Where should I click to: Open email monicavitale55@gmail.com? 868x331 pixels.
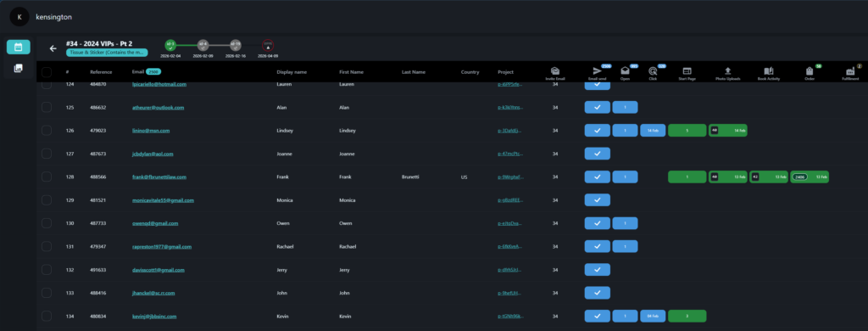pos(163,200)
